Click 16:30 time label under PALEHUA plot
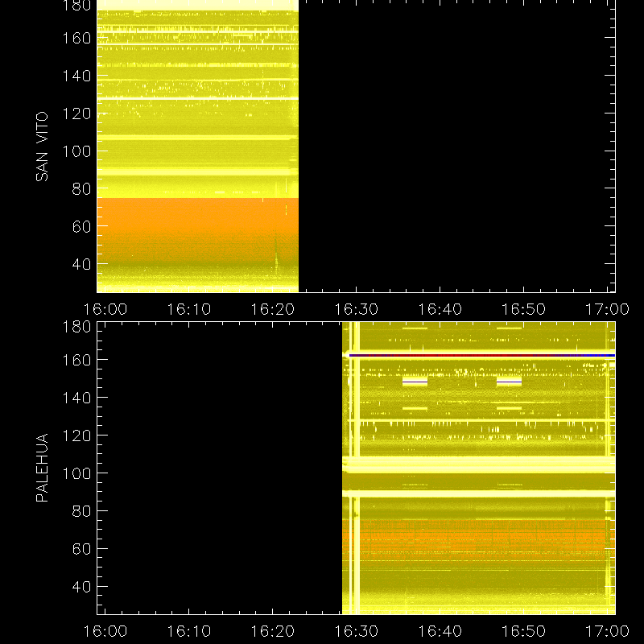The height and width of the screenshot is (644, 644). tap(356, 631)
